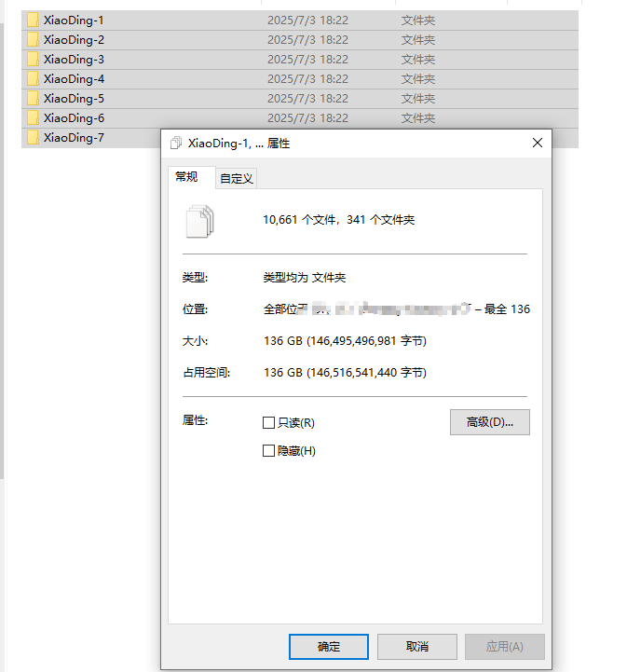Switch to the 自定义 tab
Image resolution: width=627 pixels, height=672 pixels.
[x=237, y=179]
